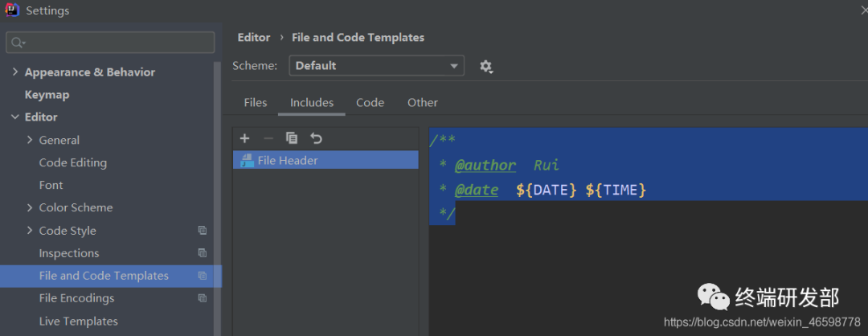Select Code Editing in the settings tree
The width and height of the screenshot is (868, 336).
pyautogui.click(x=73, y=162)
